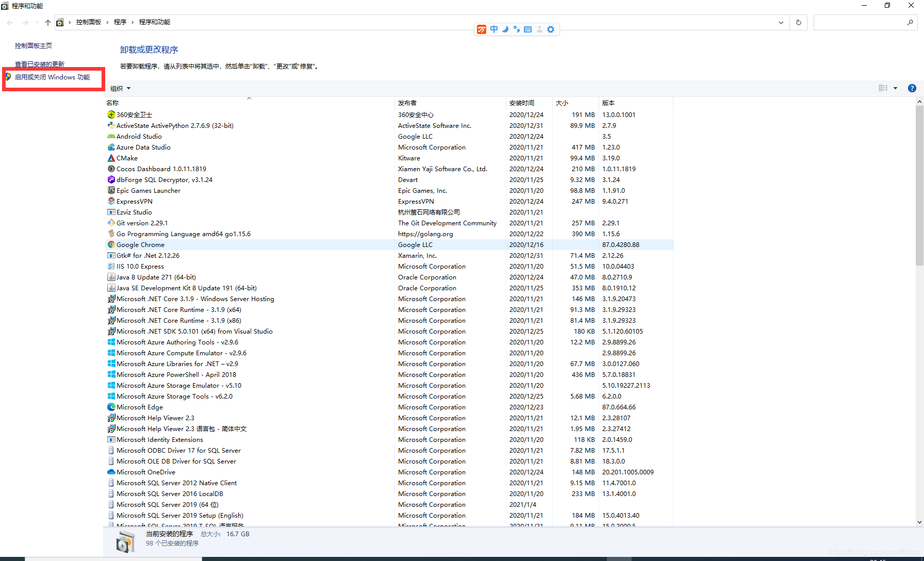Open 查看已安装的更新 link
Screen dimensions: 924x561
[40, 64]
